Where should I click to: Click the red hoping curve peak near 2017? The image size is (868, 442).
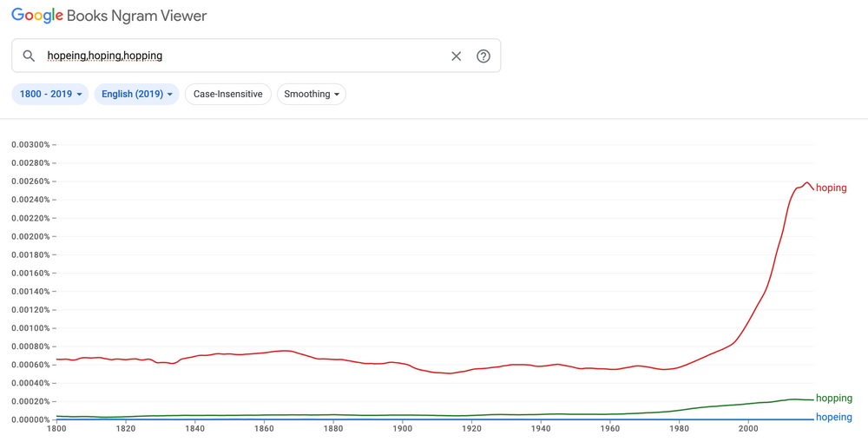tap(807, 182)
